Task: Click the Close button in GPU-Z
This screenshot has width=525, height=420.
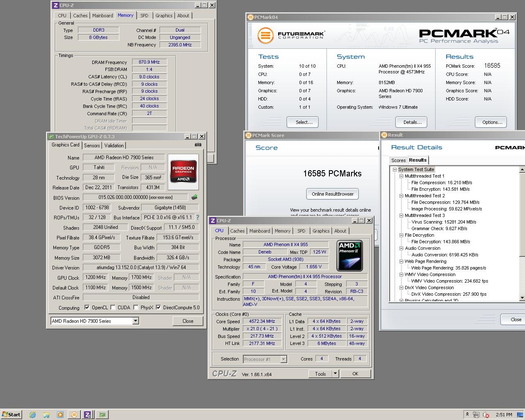Action: pyautogui.click(x=188, y=321)
